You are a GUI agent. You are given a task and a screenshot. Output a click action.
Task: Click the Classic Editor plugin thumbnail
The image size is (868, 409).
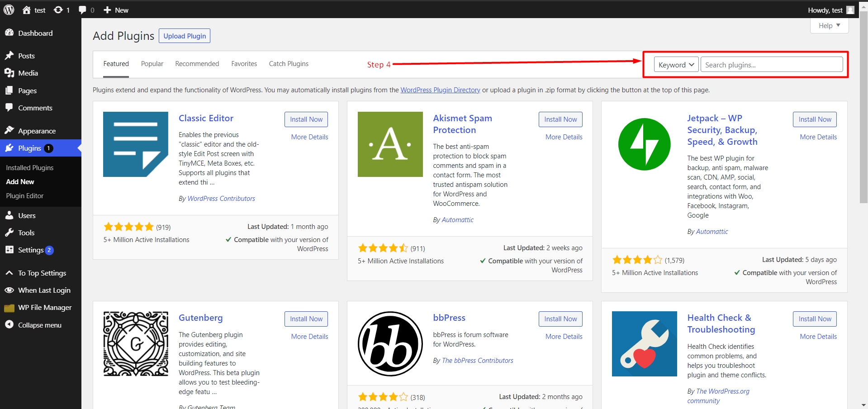point(136,144)
